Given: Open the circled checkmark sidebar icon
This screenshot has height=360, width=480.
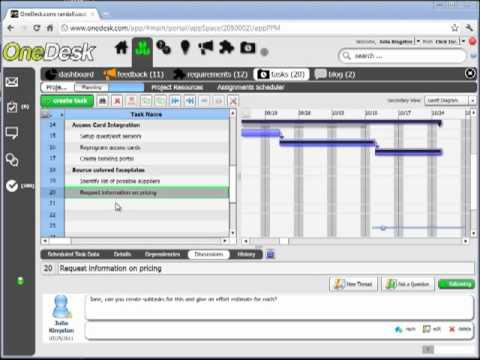Looking at the screenshot, I should pos(12,186).
